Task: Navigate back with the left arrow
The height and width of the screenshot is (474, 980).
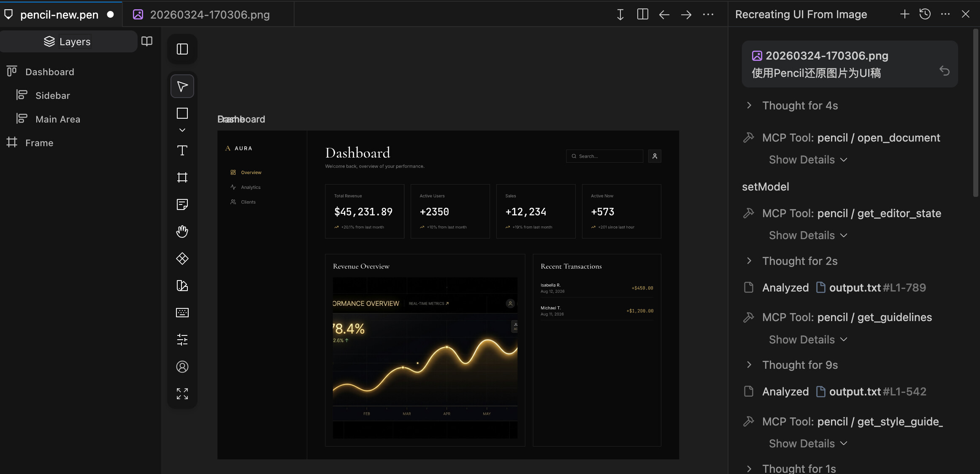Action: (664, 15)
